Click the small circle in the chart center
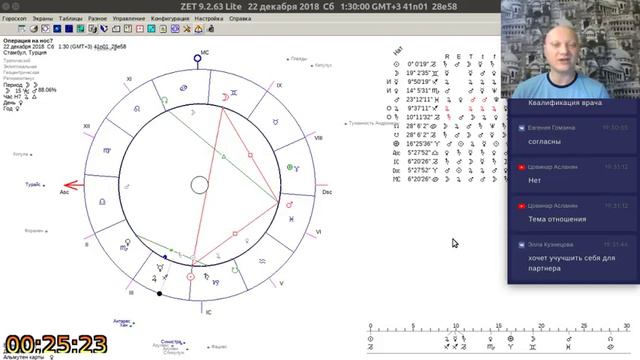640x360 pixels. coord(200,185)
